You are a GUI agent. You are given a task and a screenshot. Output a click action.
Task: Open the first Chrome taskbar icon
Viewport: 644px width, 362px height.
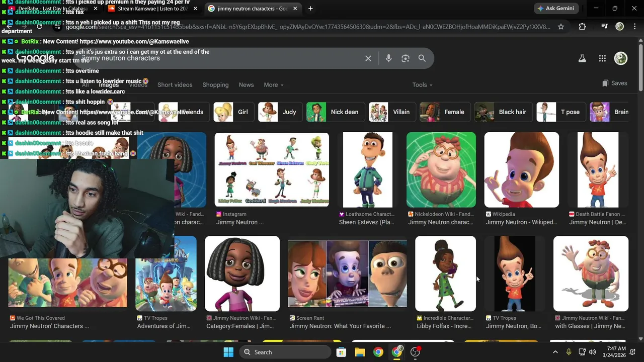pos(378,352)
